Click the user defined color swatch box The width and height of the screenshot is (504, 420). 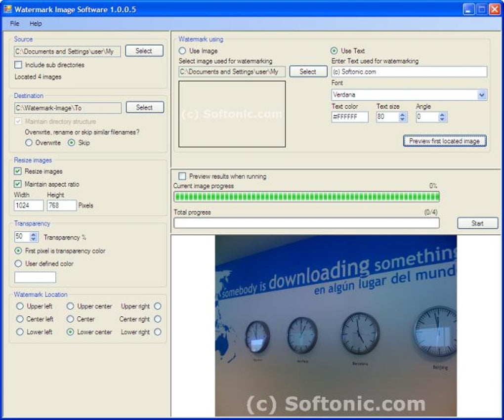36,277
